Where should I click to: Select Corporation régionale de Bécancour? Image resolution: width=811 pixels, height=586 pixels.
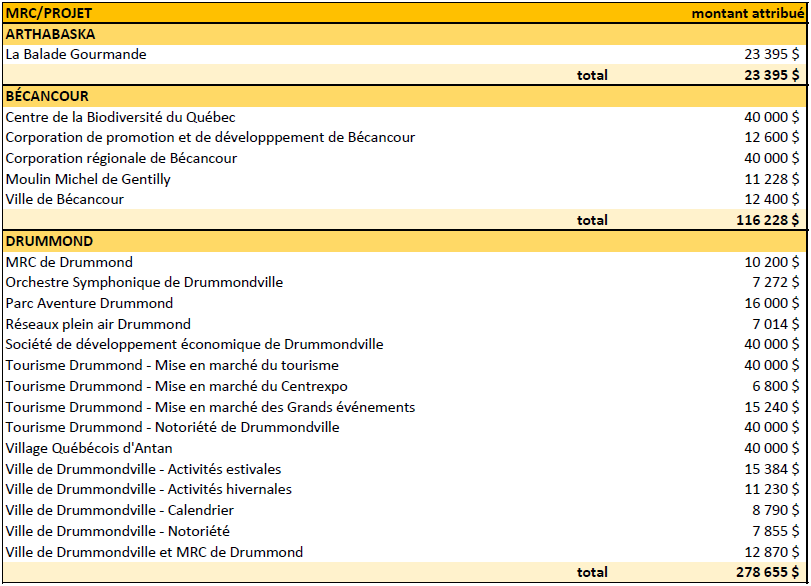pyautogui.click(x=121, y=158)
